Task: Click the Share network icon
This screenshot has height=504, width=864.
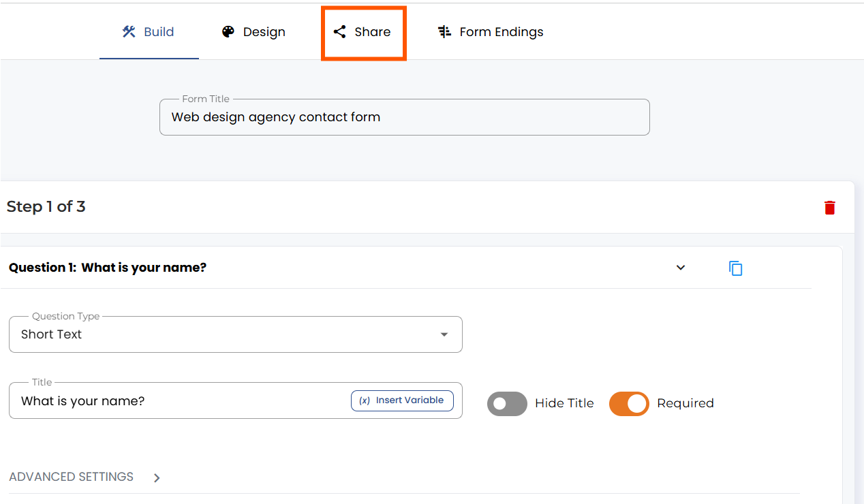Action: pyautogui.click(x=339, y=32)
